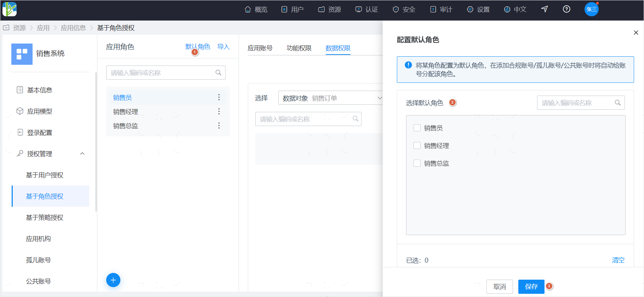Image resolution: width=644 pixels, height=297 pixels.
Task: Open the three-dot menu for 销售总监
Action: click(x=219, y=125)
